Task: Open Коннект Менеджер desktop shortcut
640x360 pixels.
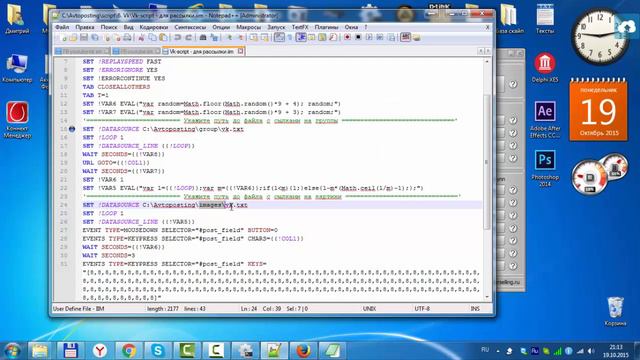Action: point(17,120)
